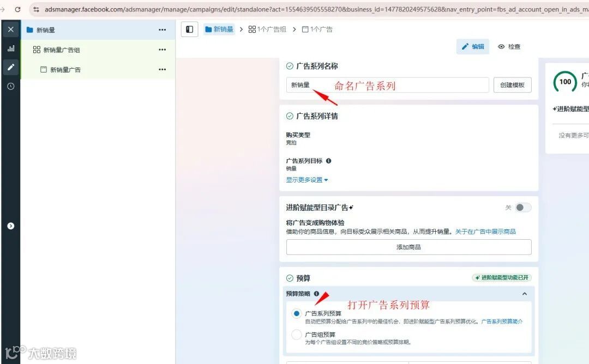Viewport: 589px width, 364px height.
Task: Select the 新销量广告 ad row
Action: tap(98, 69)
